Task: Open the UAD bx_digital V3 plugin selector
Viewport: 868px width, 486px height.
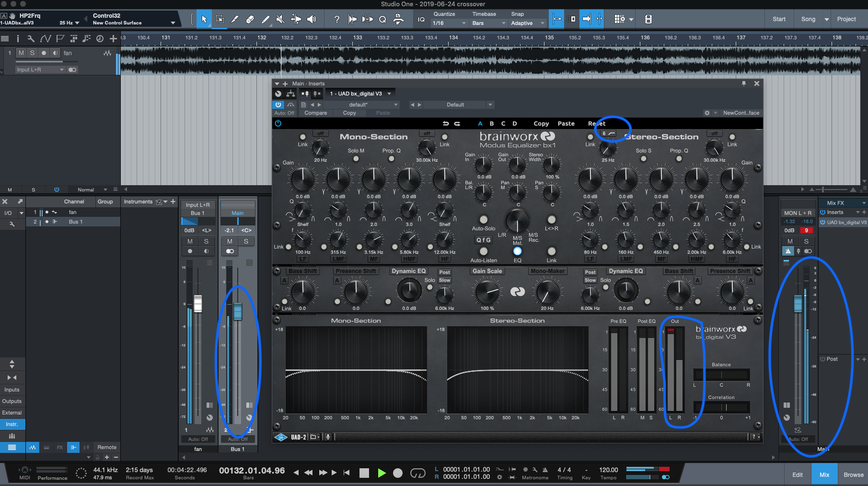Action: [360, 94]
